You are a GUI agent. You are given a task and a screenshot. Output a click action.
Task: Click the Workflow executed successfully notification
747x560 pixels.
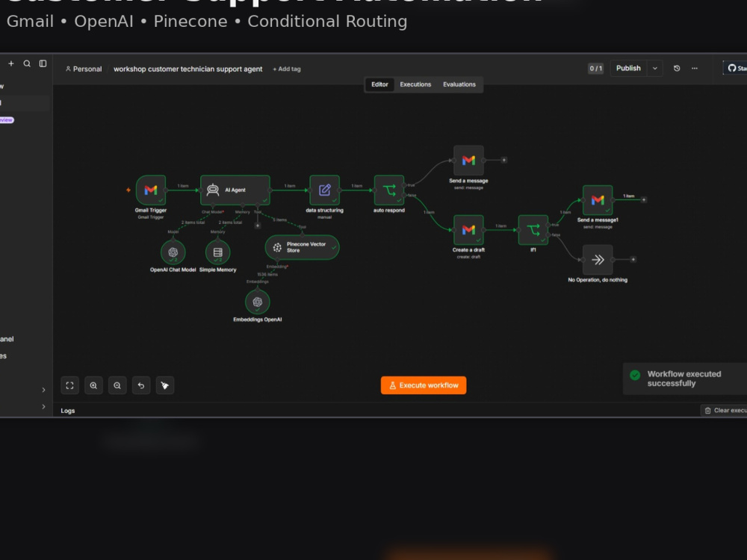pos(685,379)
